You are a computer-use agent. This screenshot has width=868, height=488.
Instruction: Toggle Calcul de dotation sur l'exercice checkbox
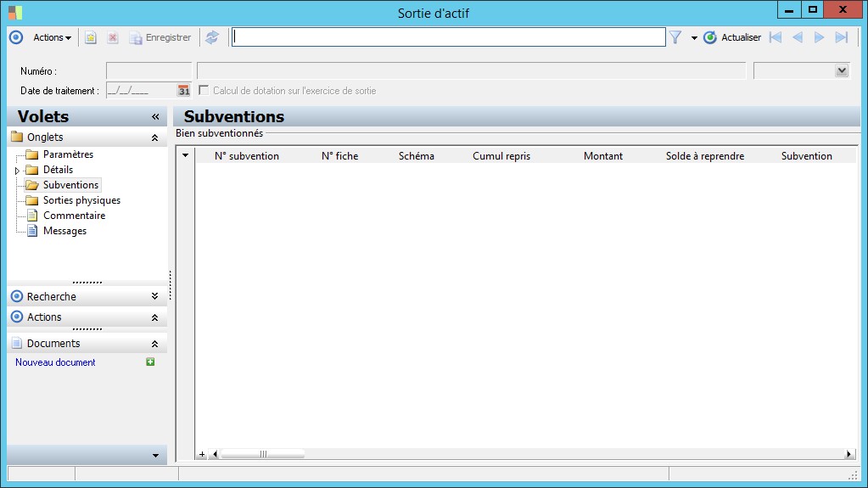click(x=204, y=90)
